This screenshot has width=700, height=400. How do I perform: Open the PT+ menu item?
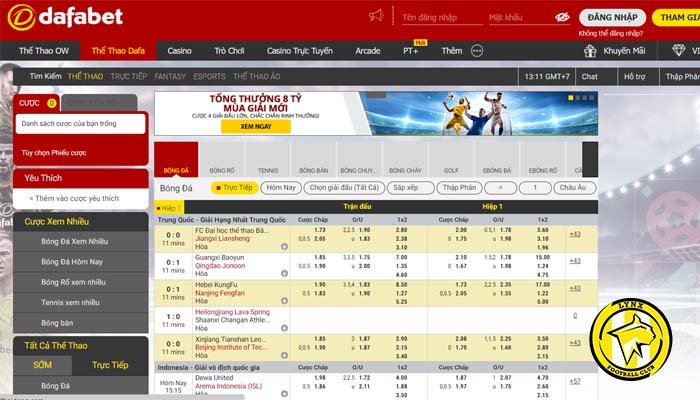click(x=411, y=51)
